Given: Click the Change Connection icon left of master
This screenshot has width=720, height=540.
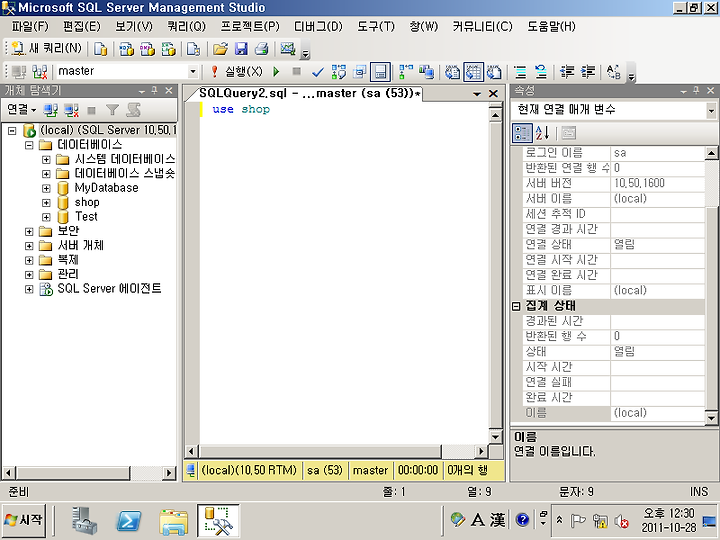Looking at the screenshot, I should pyautogui.click(x=40, y=72).
